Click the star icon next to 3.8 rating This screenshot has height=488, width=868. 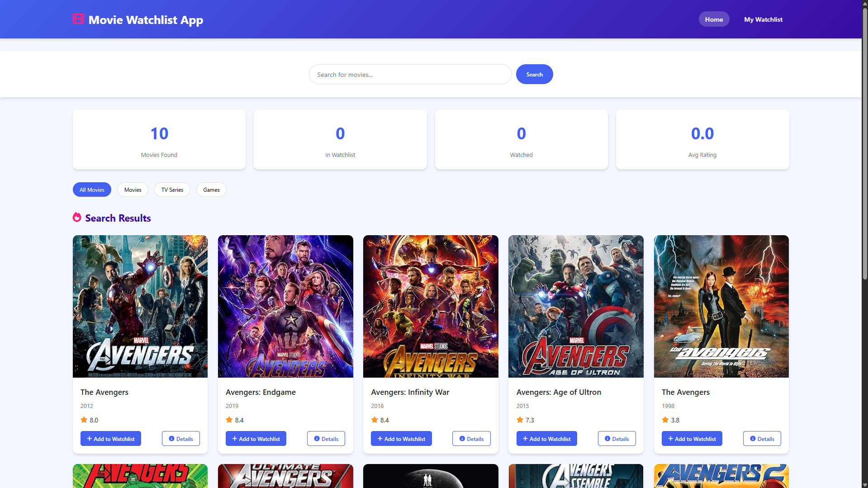click(x=665, y=420)
